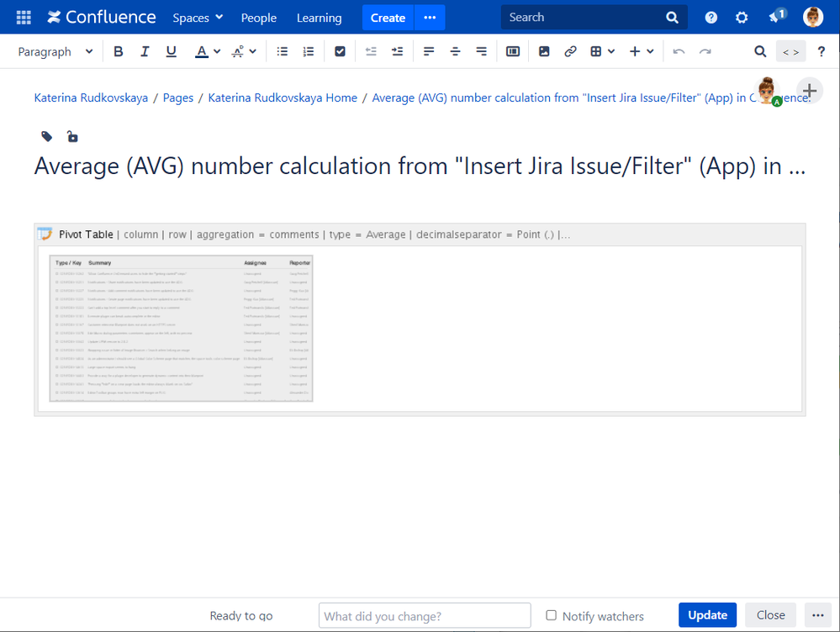This screenshot has height=632, width=840.
Task: Click the Update button
Action: [707, 615]
